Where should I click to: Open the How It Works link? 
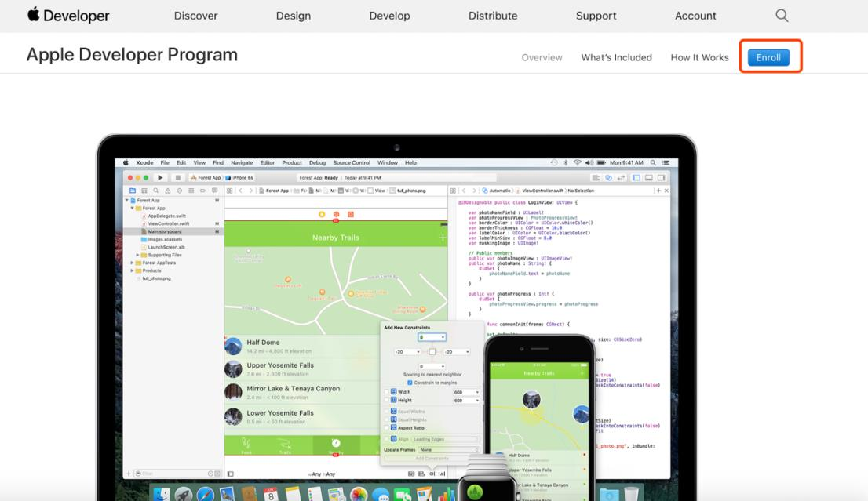[699, 57]
